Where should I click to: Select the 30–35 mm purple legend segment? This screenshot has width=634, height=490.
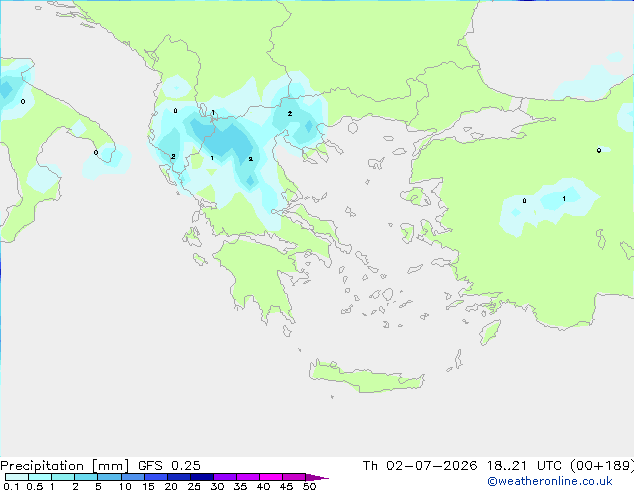tap(224, 477)
